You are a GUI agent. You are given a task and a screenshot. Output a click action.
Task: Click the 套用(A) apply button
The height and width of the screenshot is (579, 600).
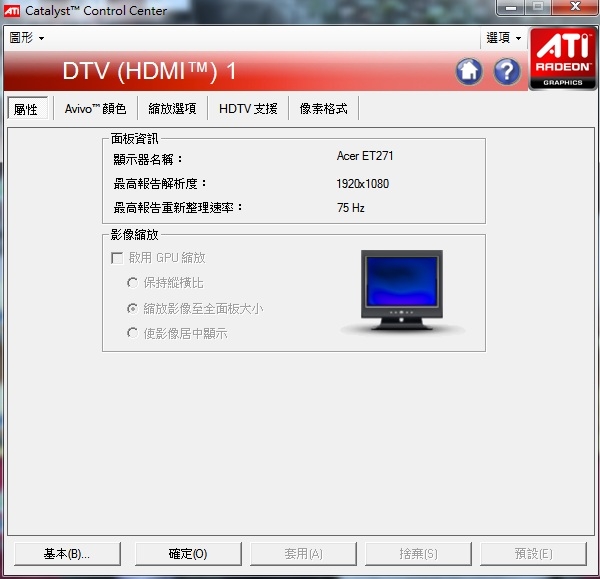(x=303, y=553)
